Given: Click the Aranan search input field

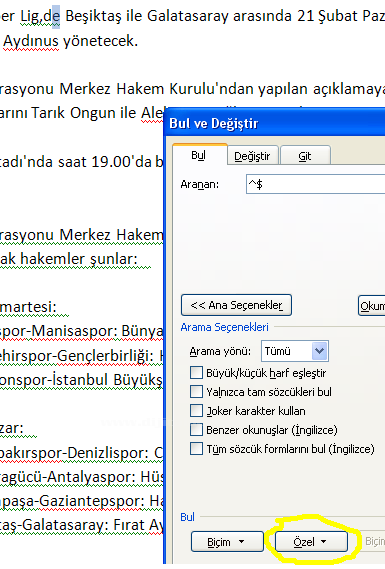Looking at the screenshot, I should coord(315,184).
